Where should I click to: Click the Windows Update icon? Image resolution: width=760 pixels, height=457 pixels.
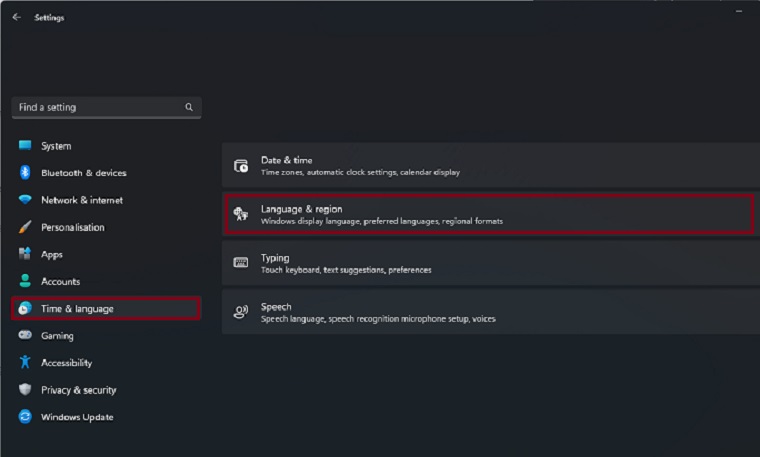coord(25,417)
